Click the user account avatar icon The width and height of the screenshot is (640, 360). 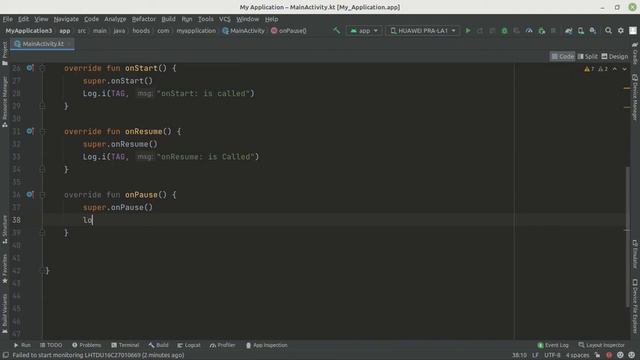(633, 31)
